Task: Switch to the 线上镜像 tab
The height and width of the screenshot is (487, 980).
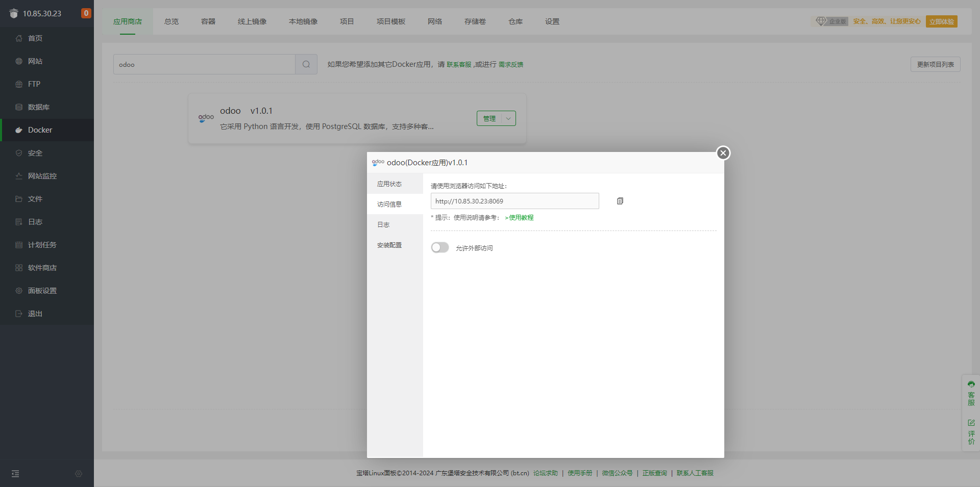Action: click(252, 21)
